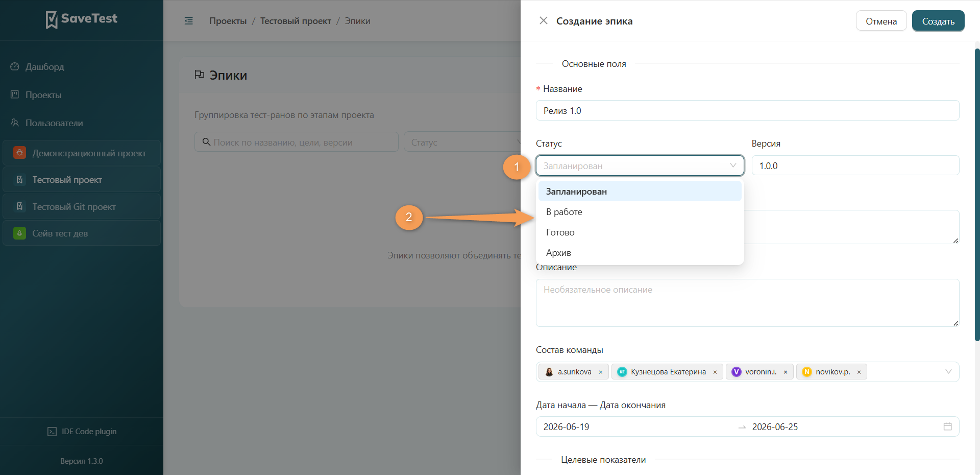Close the epic creation panel with X icon
The image size is (980, 475).
point(544,20)
